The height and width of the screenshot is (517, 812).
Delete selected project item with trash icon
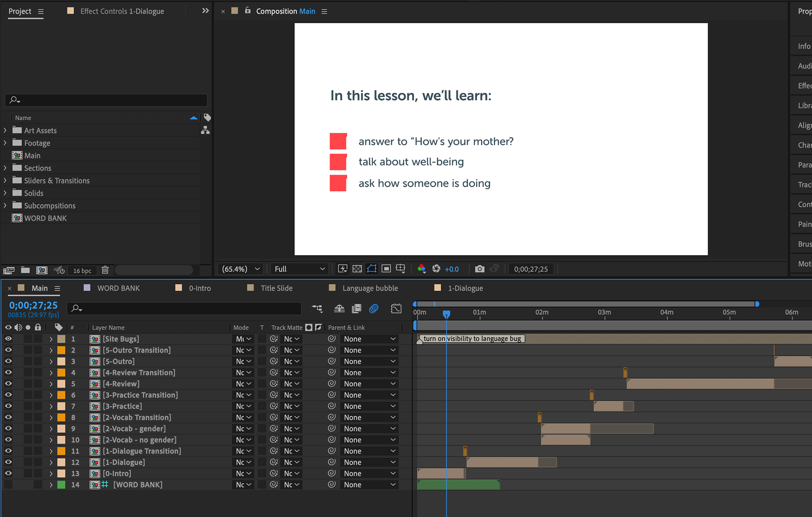click(105, 270)
